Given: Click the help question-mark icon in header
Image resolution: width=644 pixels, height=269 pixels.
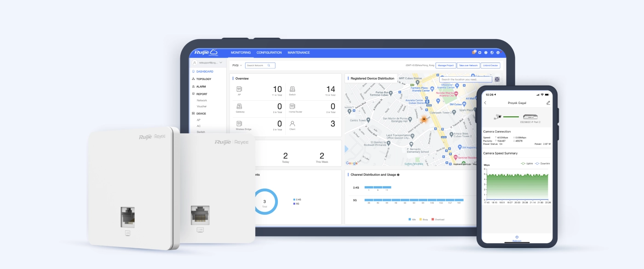Looking at the screenshot, I should [x=486, y=52].
